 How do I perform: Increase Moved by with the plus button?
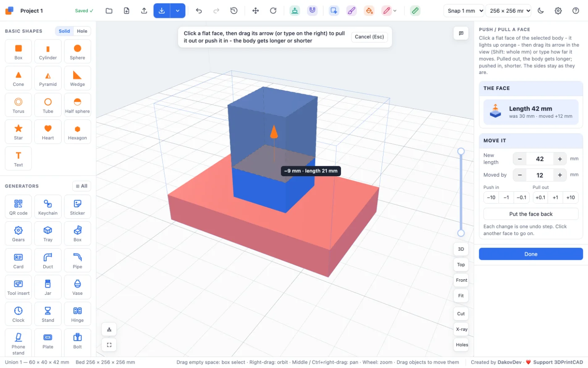tap(560, 175)
